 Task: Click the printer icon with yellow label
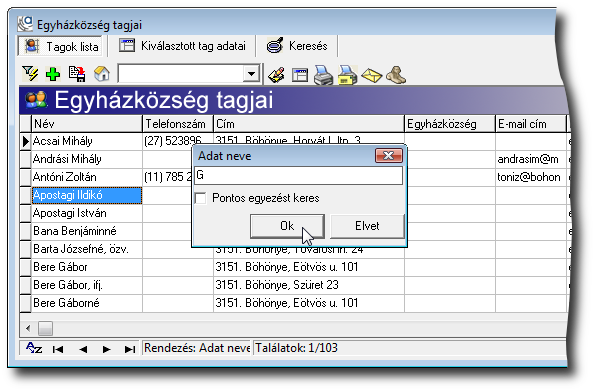pyautogui.click(x=347, y=75)
